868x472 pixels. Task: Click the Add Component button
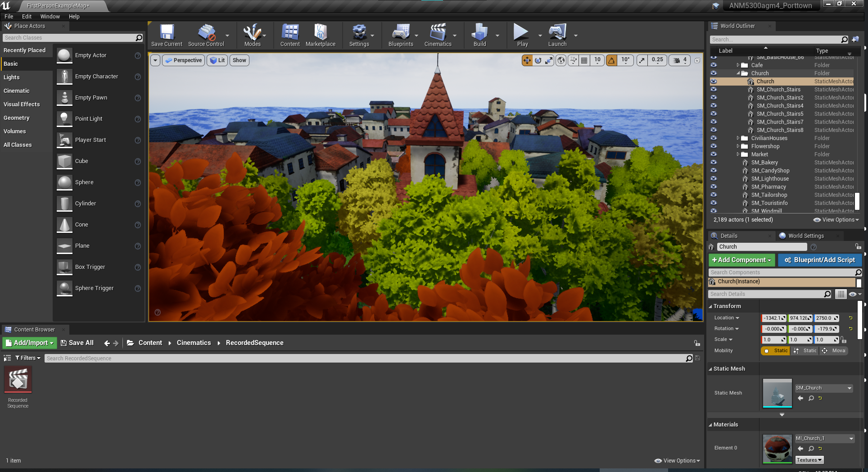coord(741,260)
